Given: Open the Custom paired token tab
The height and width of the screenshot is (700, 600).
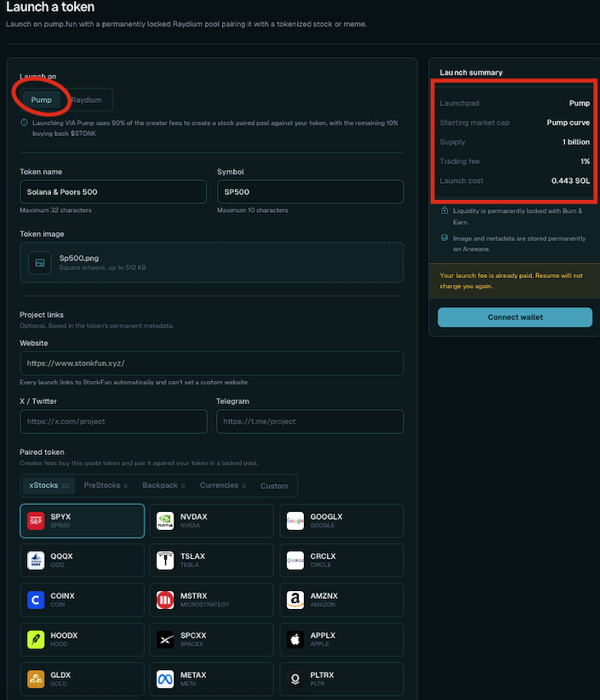Looking at the screenshot, I should tap(274, 486).
